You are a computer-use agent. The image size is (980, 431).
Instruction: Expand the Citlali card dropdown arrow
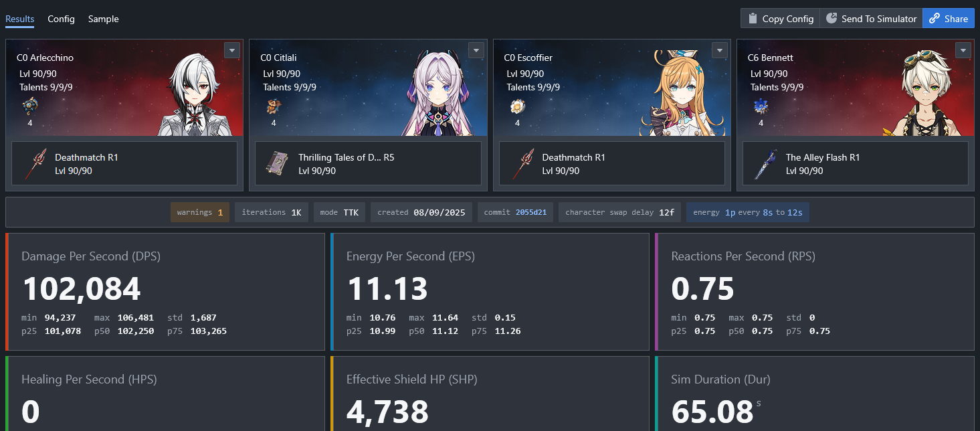(x=476, y=50)
